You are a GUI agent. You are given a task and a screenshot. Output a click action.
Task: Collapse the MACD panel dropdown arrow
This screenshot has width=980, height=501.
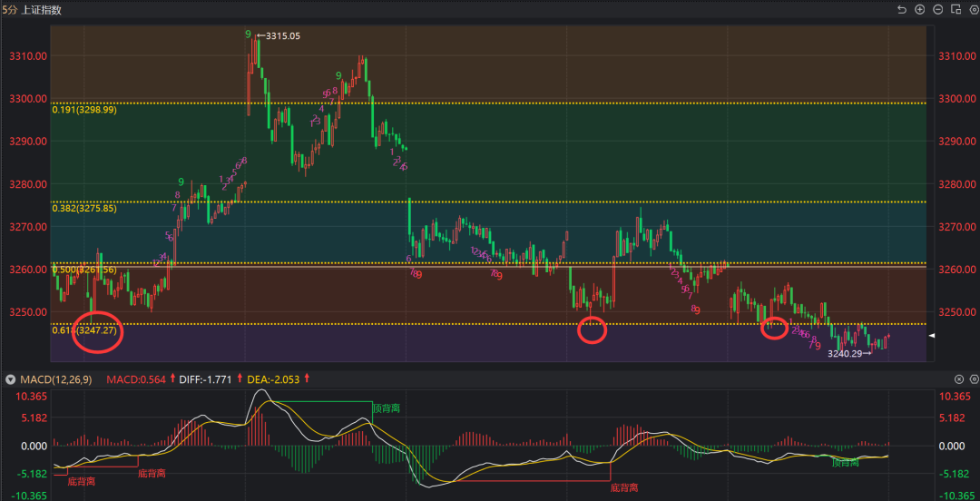10,378
